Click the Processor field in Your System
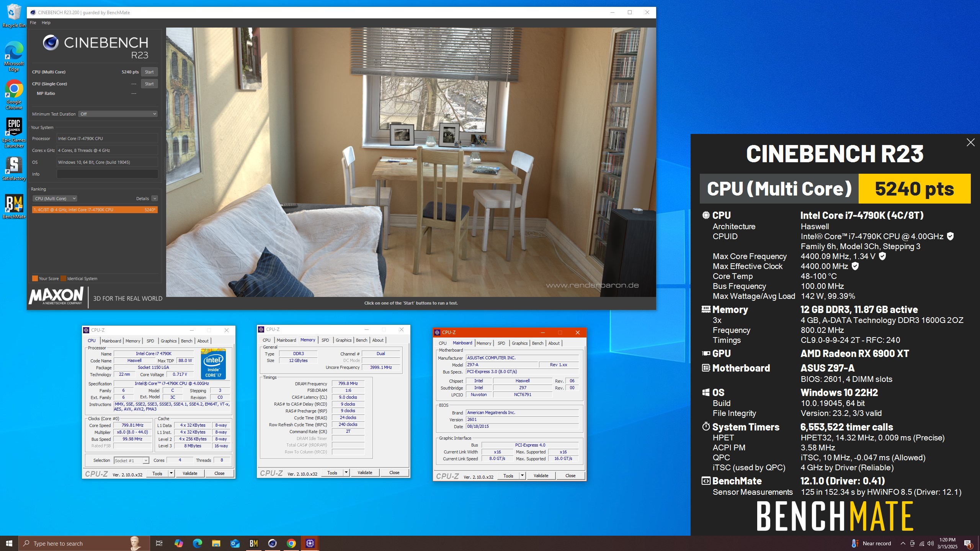This screenshot has width=980, height=551. click(107, 139)
